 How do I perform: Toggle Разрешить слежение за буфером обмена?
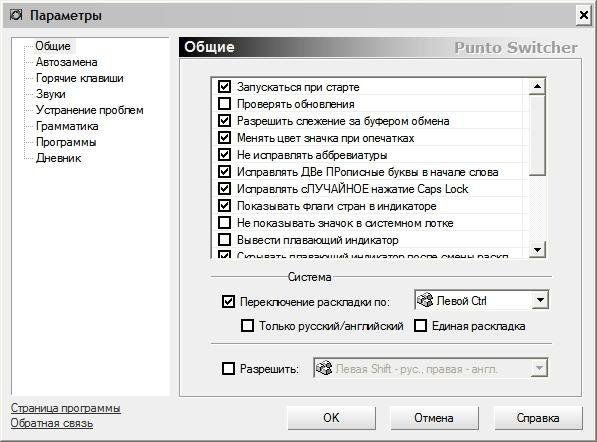[224, 121]
